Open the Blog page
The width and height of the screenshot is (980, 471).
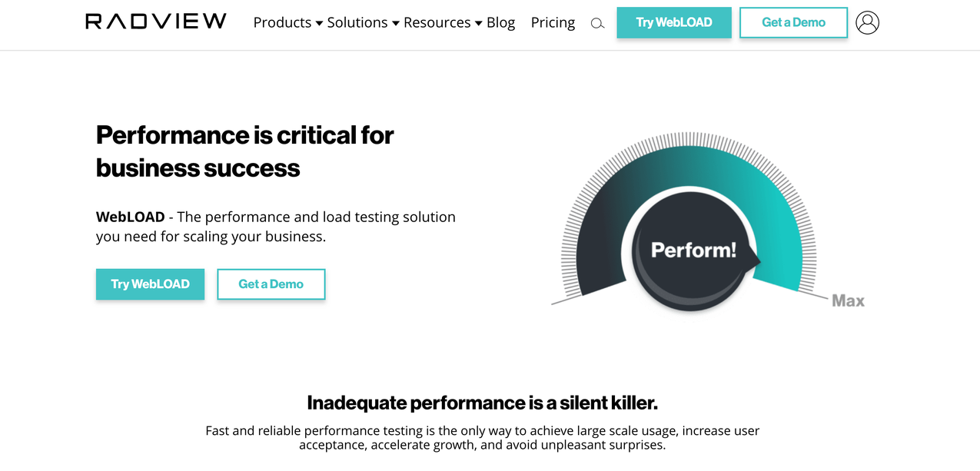click(501, 22)
